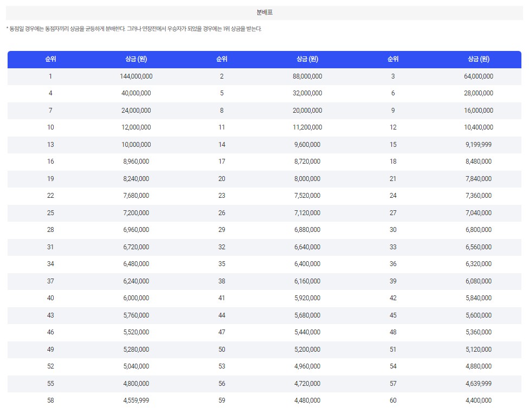
Task: Select the 11,200,000 cell
Action: 307,127
